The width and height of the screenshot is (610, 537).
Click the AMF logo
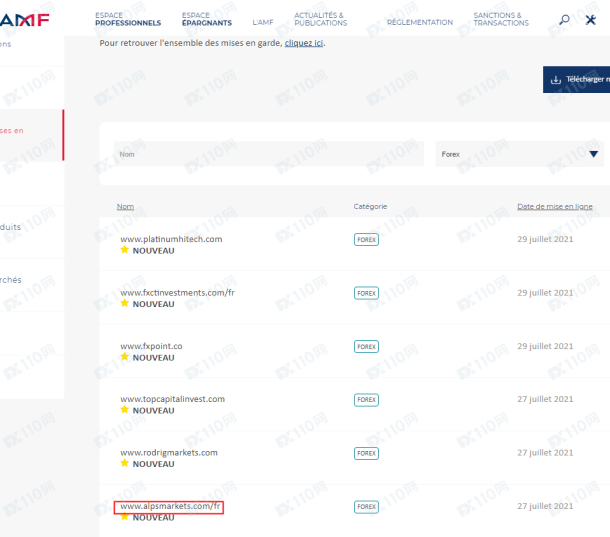[x=25, y=19]
